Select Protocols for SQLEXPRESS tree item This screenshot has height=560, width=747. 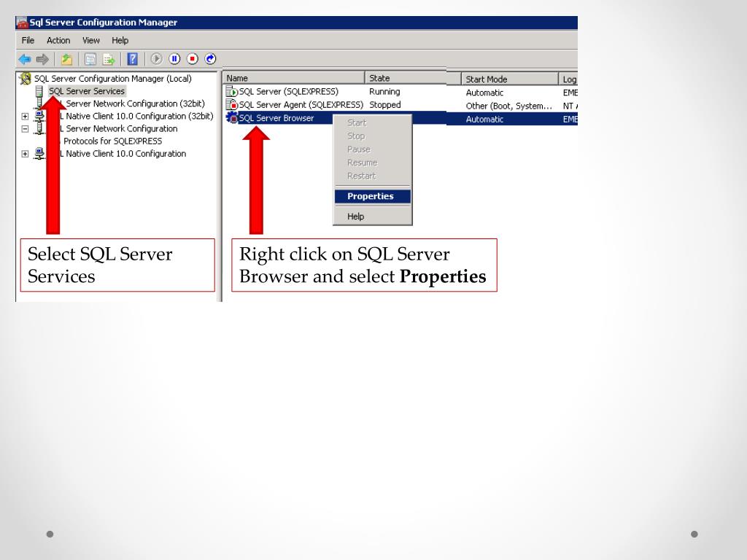[x=113, y=141]
